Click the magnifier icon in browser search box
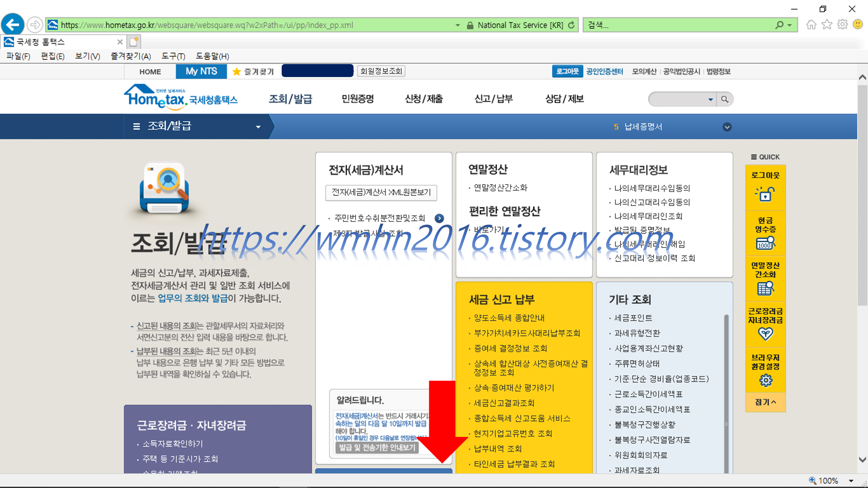The height and width of the screenshot is (488, 868). [779, 25]
